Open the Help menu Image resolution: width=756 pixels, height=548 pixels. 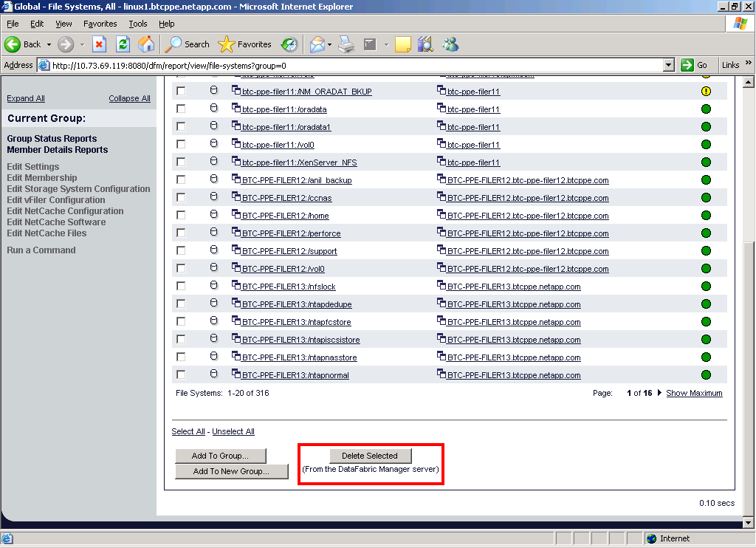coord(166,24)
